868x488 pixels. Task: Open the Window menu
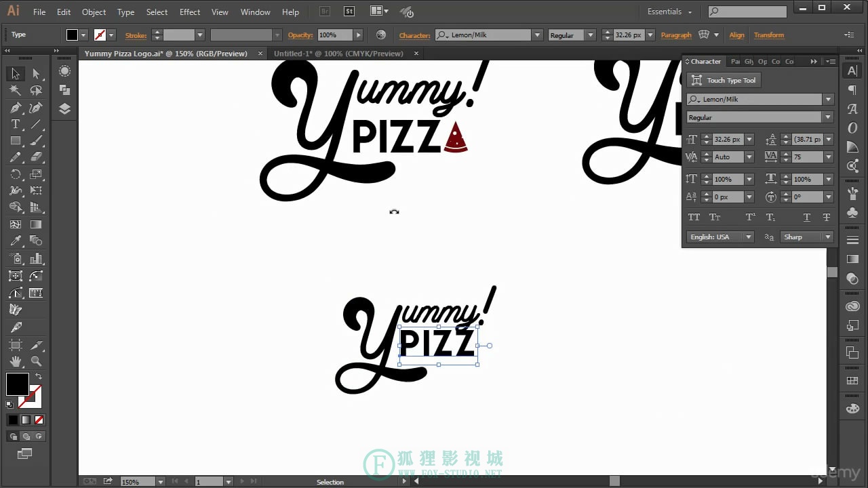[x=256, y=12]
